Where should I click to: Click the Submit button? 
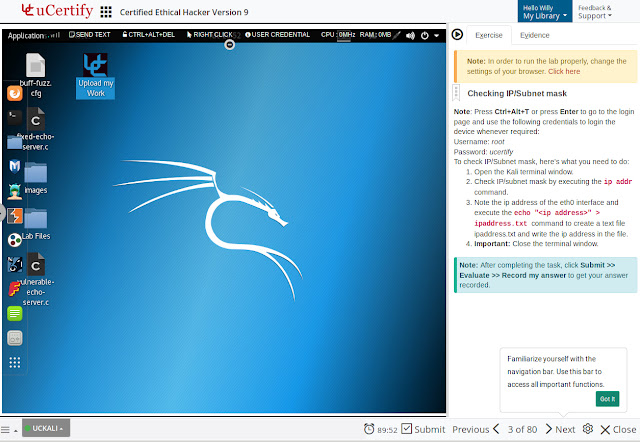[423, 429]
